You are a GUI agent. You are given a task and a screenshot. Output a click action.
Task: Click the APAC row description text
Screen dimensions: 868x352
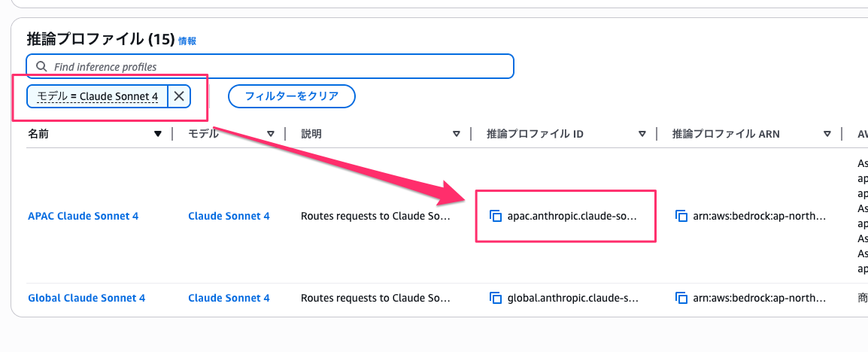(x=376, y=216)
